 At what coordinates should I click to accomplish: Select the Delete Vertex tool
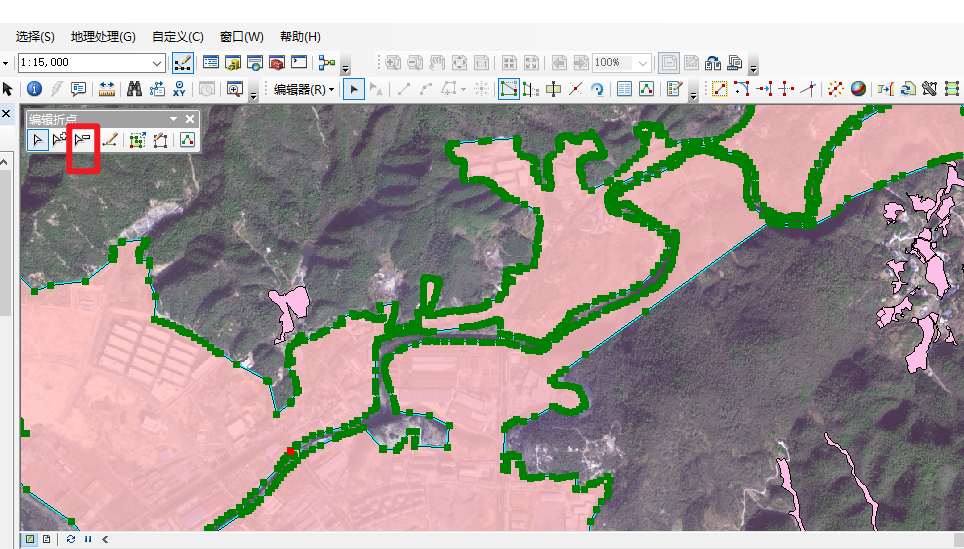pos(82,140)
